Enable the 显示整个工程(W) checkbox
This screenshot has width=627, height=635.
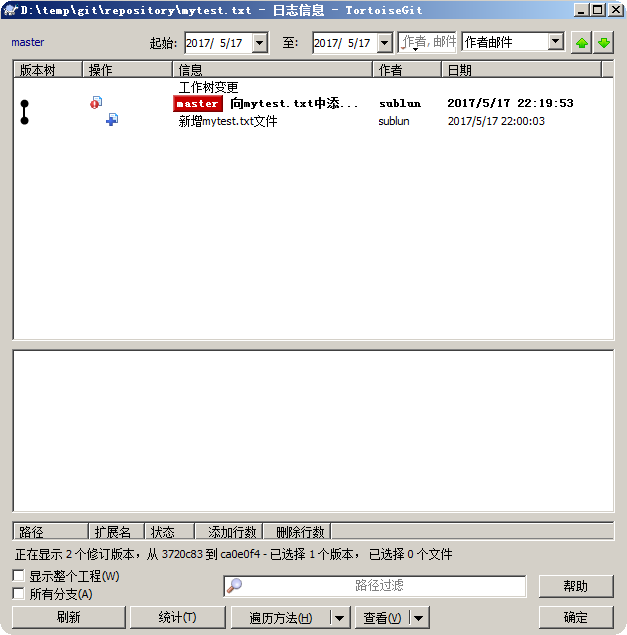pos(18,575)
